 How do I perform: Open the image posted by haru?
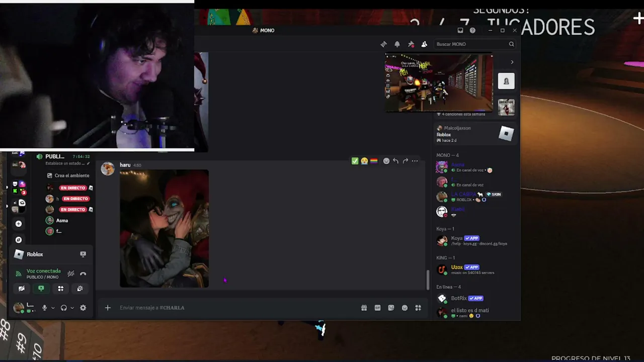click(164, 229)
